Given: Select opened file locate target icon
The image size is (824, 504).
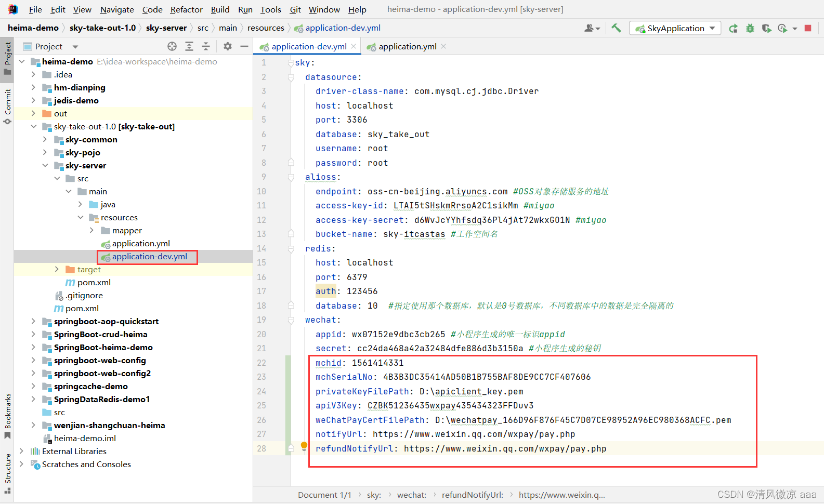Looking at the screenshot, I should 172,46.
